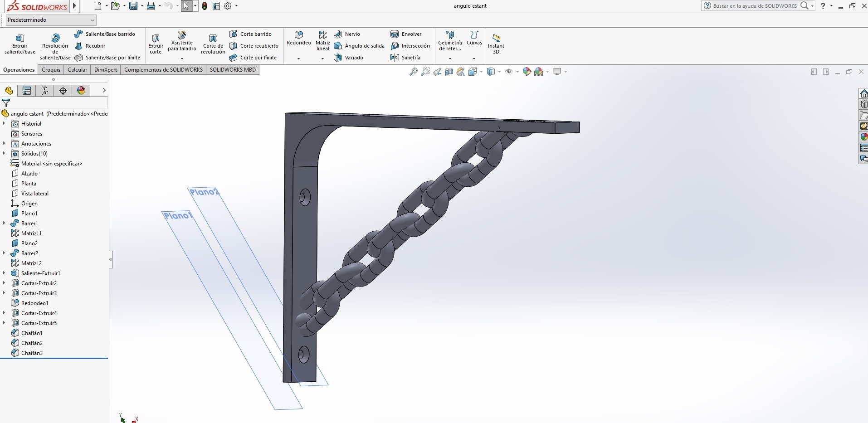This screenshot has height=423, width=868.
Task: Switch to the PropertyManager tab
Action: (26, 91)
